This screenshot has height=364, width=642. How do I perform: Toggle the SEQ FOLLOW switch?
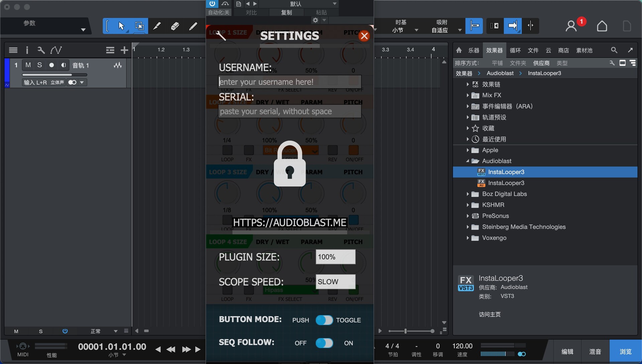pos(324,343)
